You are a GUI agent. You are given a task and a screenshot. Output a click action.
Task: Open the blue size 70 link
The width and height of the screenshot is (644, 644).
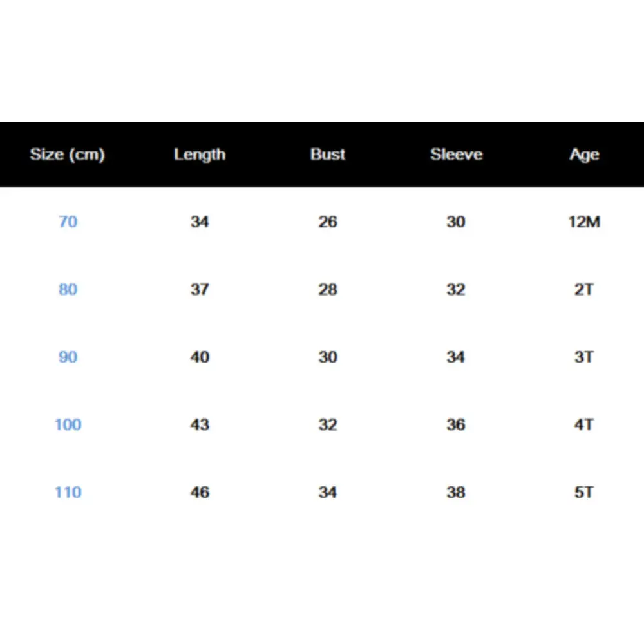coord(68,222)
